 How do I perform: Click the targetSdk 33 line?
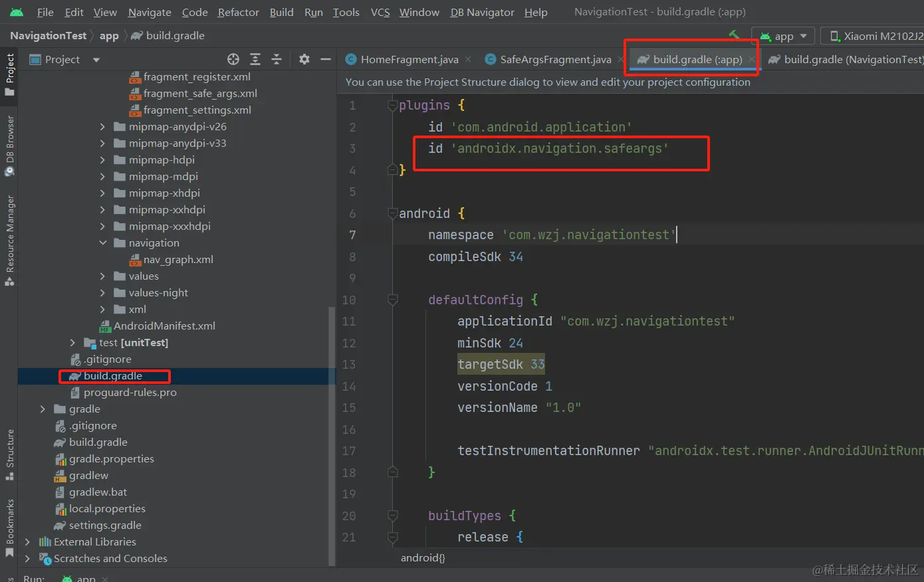[x=501, y=364]
